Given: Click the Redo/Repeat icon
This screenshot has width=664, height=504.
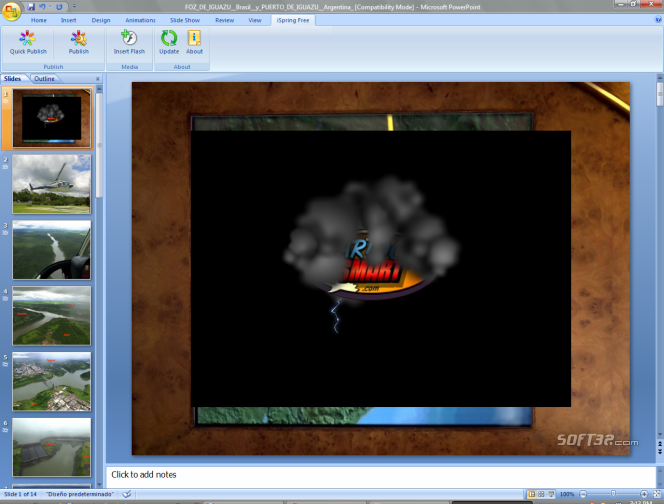Looking at the screenshot, I should point(59,7).
